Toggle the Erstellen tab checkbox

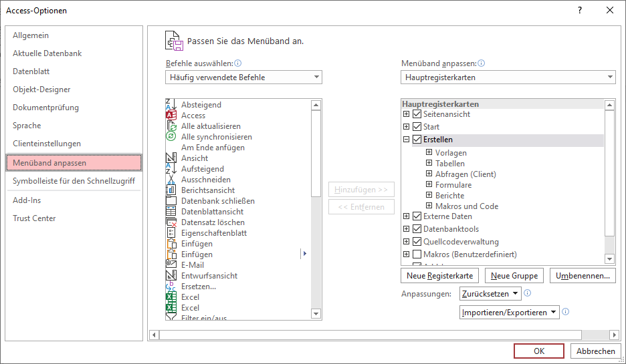417,140
